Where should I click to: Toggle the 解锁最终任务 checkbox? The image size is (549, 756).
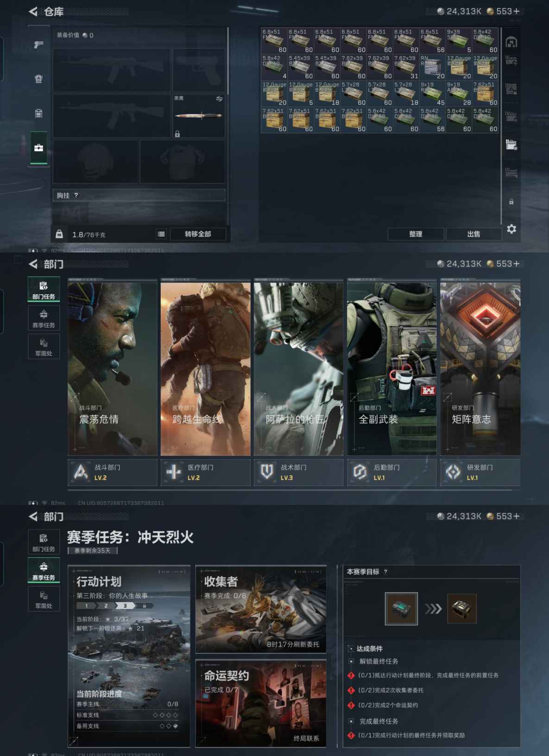point(351,661)
